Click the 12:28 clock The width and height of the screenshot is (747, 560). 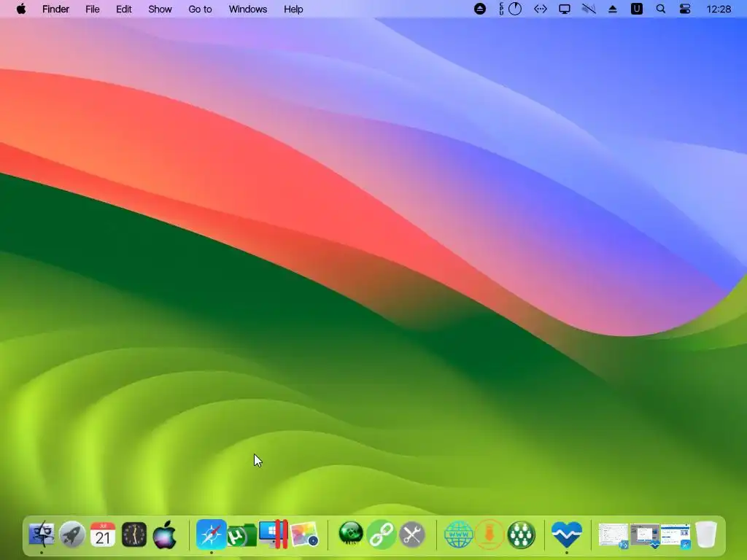[x=719, y=9]
